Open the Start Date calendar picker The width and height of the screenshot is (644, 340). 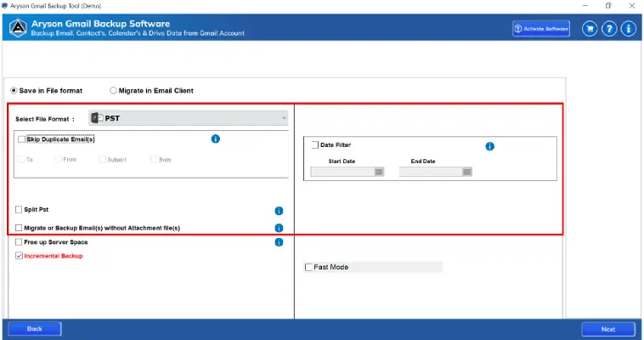(x=379, y=172)
